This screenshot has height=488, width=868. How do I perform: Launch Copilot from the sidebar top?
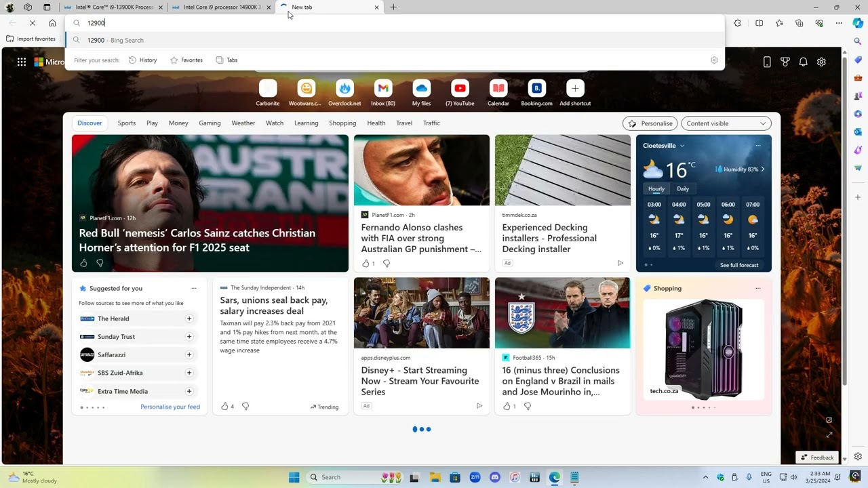[x=858, y=23]
